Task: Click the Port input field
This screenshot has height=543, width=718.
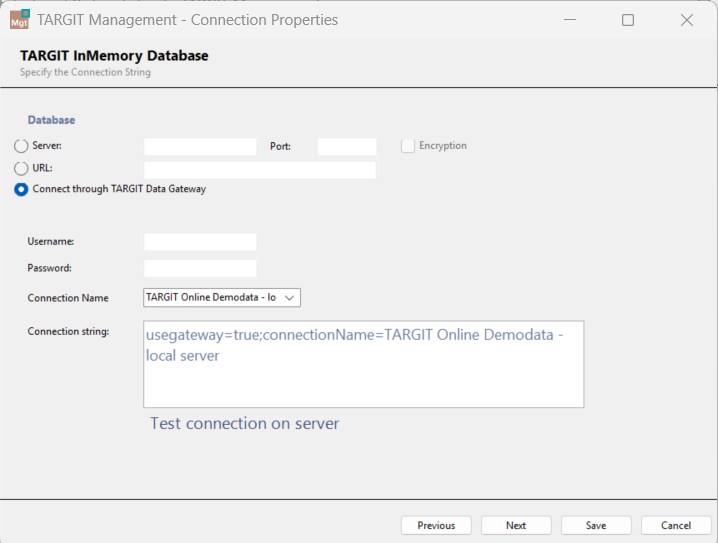Action: 347,147
